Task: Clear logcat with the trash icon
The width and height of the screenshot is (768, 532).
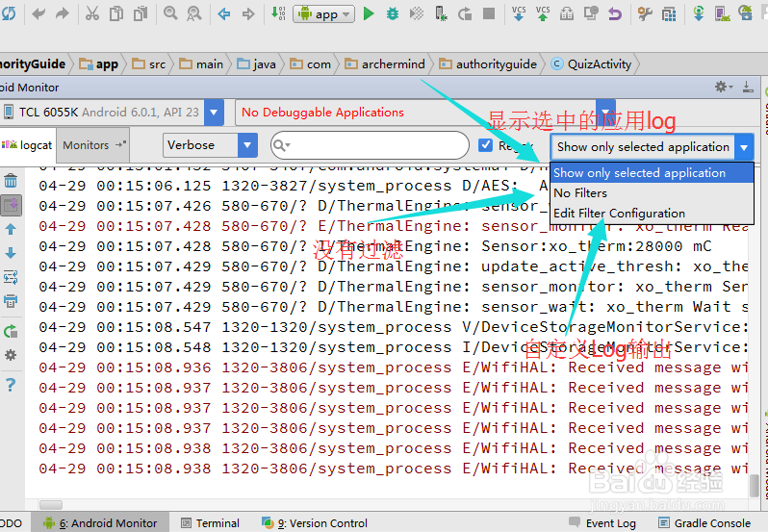Action: point(11,181)
